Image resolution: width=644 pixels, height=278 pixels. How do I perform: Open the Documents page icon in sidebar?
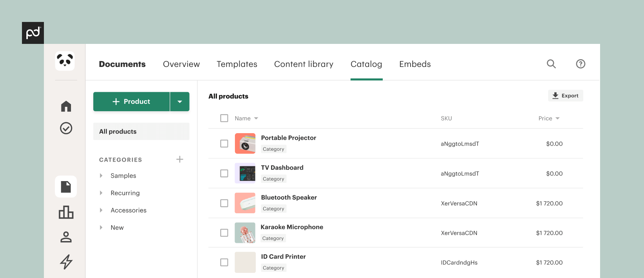(66, 187)
